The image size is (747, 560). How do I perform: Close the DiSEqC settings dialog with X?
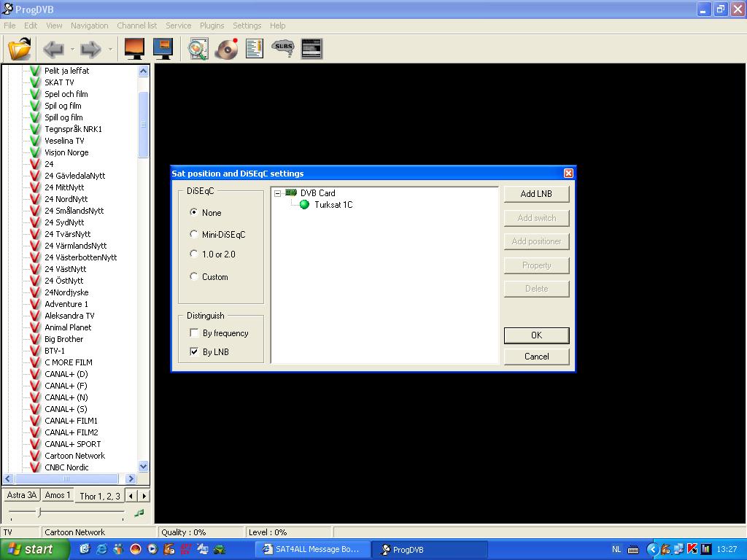(x=568, y=174)
